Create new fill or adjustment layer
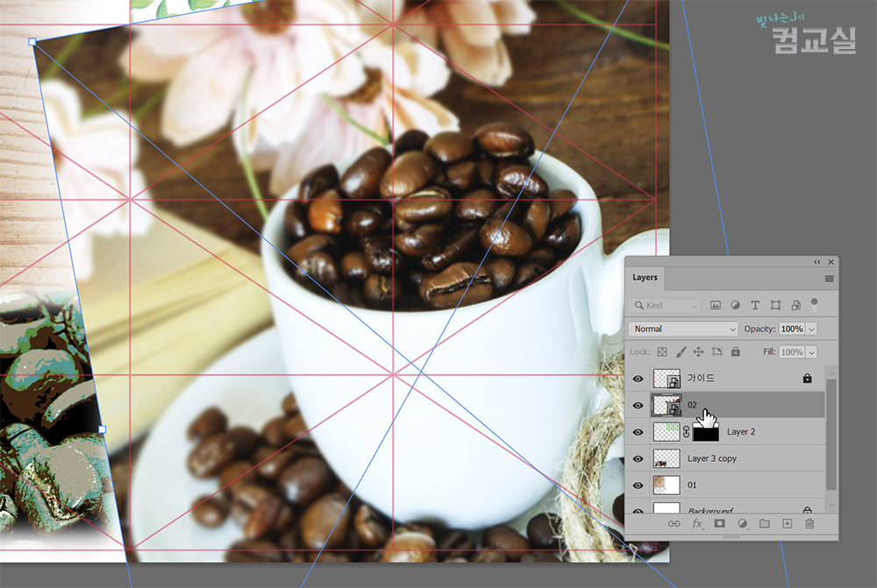 tap(742, 524)
